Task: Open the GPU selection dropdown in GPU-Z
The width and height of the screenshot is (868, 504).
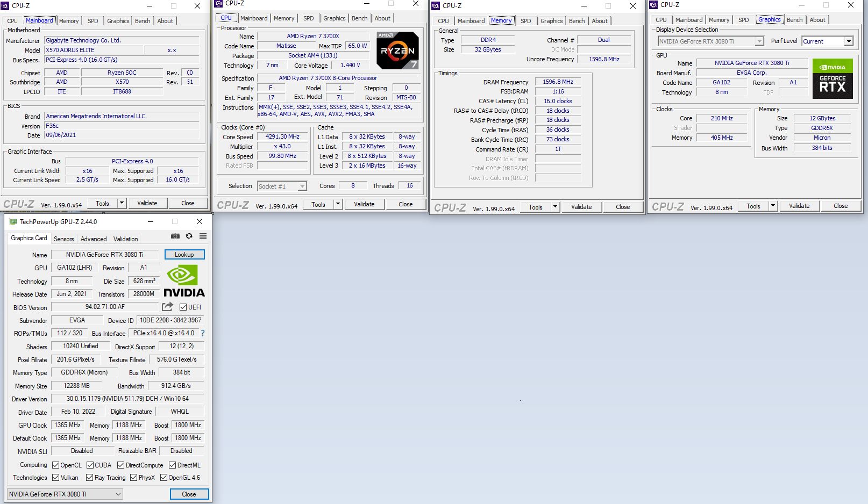Action: 65,494
